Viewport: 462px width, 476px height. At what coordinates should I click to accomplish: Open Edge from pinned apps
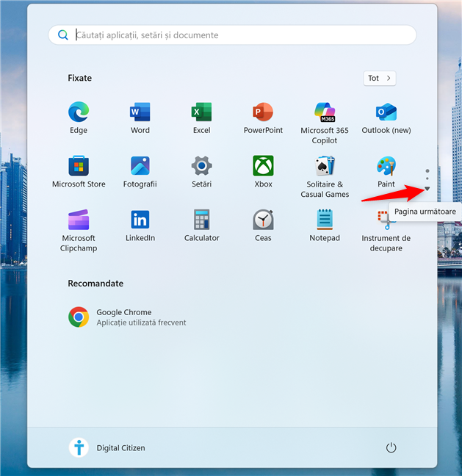point(79,118)
